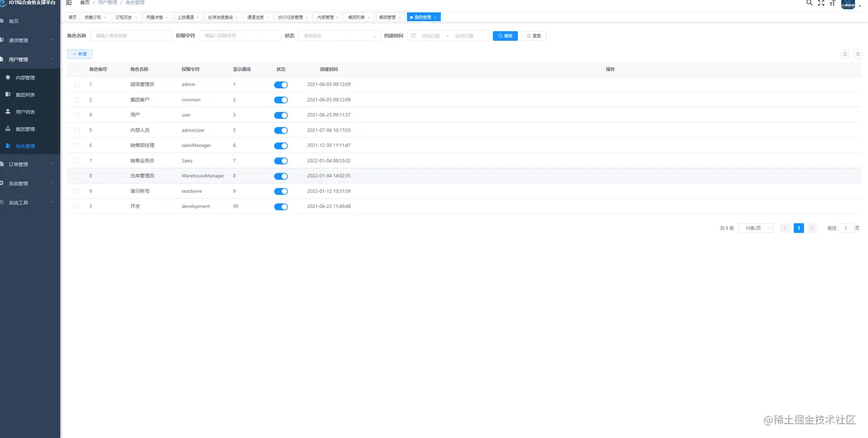Open 内部管理 in the sidebar
This screenshot has width=868, height=438.
tap(30, 77)
